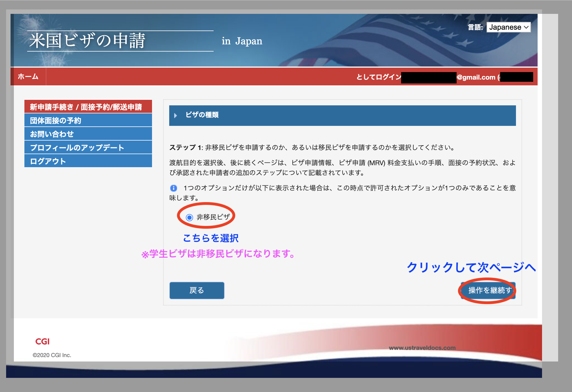This screenshot has height=392, width=572.
Task: Click the 非移民ビザ label text
Action: click(213, 217)
